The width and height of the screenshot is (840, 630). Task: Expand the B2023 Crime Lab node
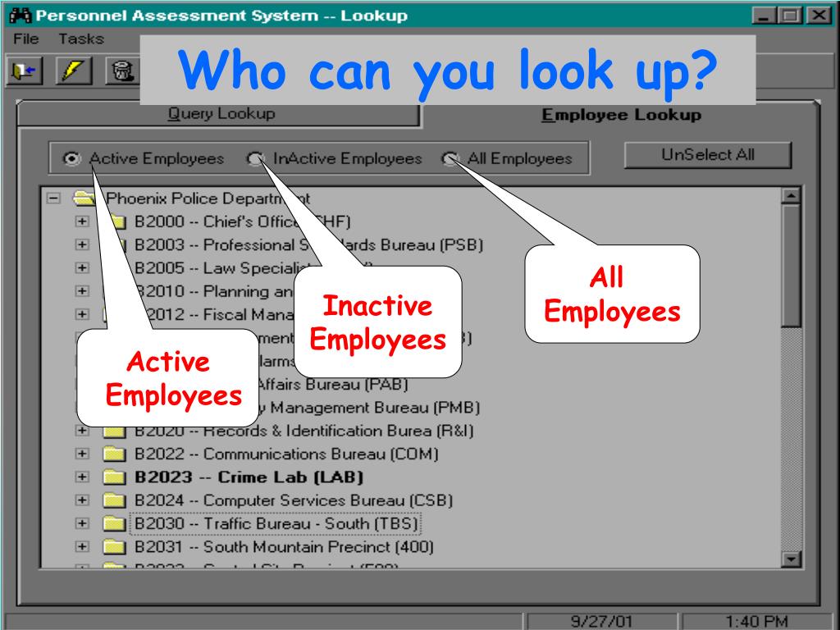(x=82, y=477)
